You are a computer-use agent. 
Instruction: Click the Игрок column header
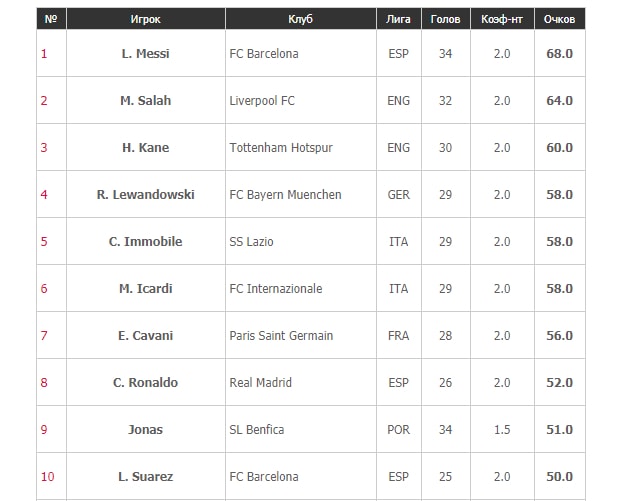pyautogui.click(x=145, y=19)
